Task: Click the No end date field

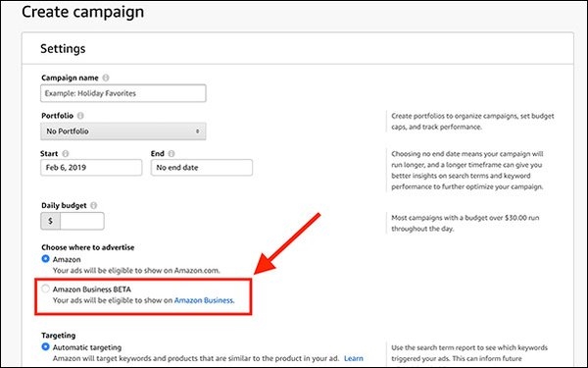Action: click(202, 168)
